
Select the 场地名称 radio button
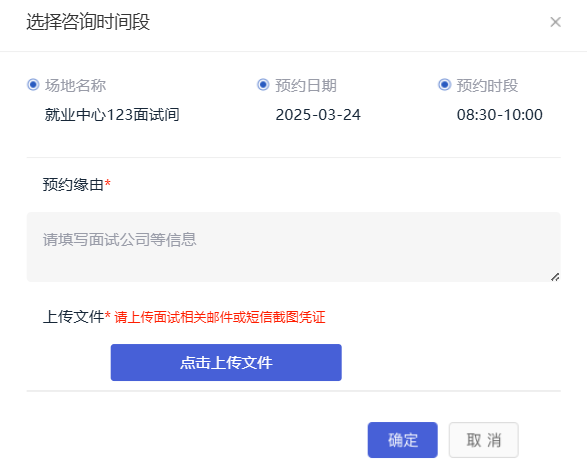33,85
